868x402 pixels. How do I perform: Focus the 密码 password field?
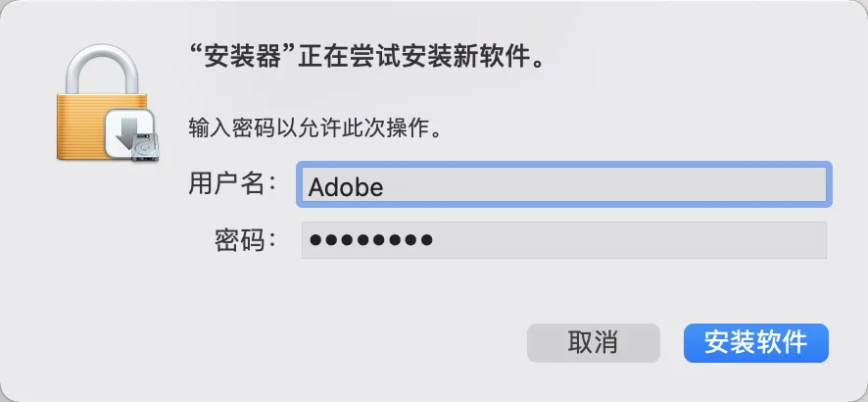point(563,239)
